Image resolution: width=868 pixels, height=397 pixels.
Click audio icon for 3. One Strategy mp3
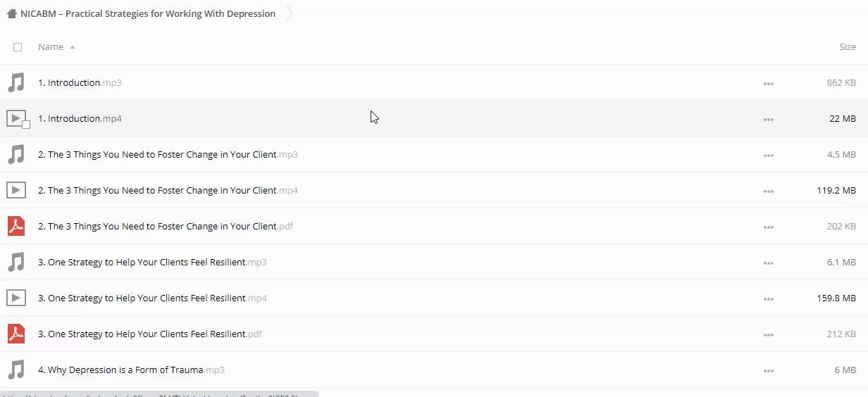click(x=16, y=262)
